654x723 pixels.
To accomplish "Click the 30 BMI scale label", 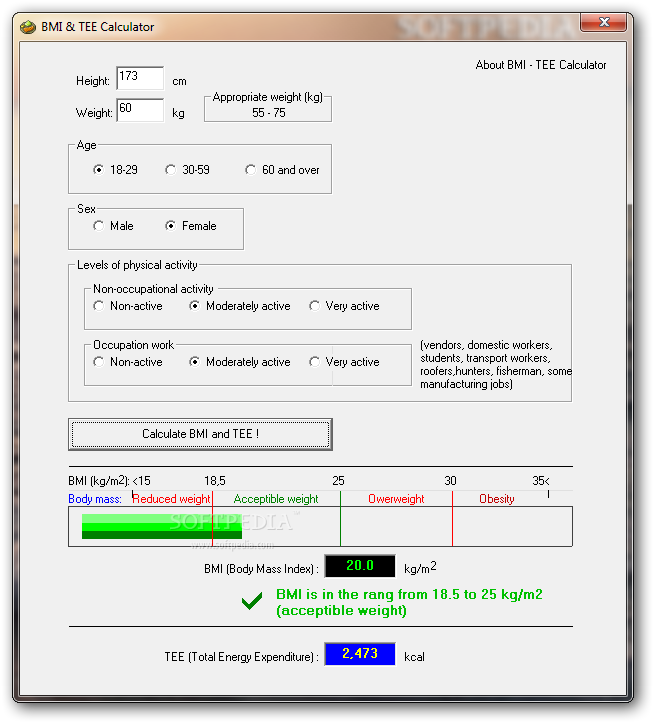I will click(451, 481).
